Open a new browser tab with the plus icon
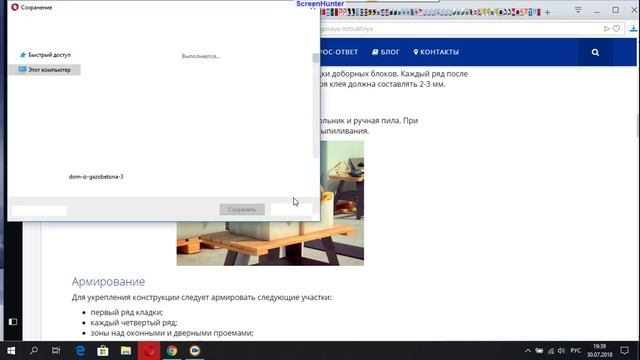This screenshot has height=360, width=640. click(547, 13)
